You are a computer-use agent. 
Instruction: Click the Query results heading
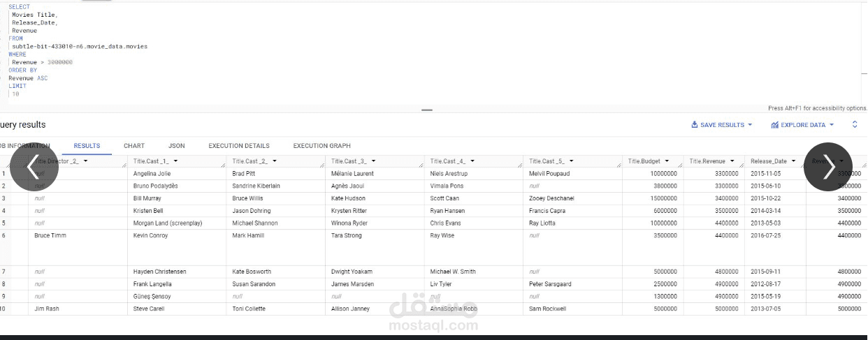23,125
